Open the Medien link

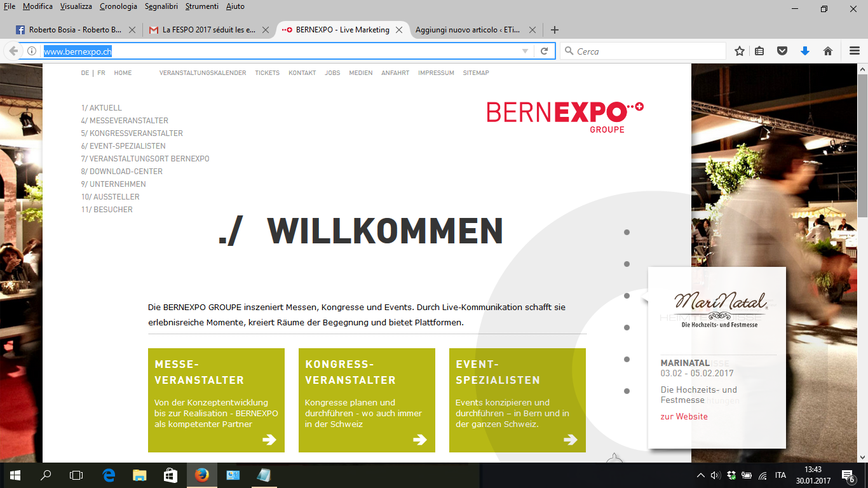pos(361,73)
